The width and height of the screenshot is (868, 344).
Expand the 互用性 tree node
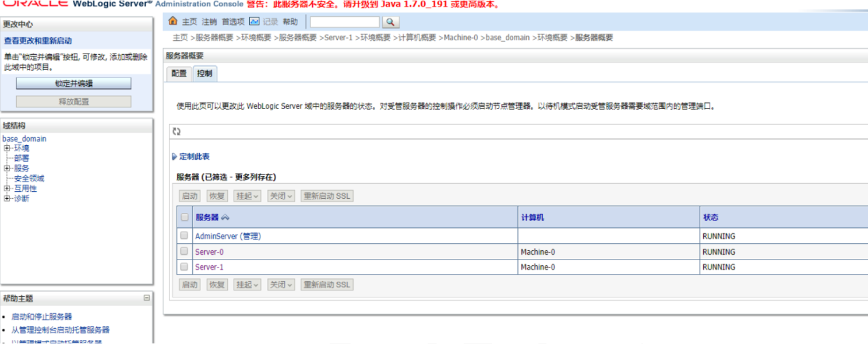(6, 188)
